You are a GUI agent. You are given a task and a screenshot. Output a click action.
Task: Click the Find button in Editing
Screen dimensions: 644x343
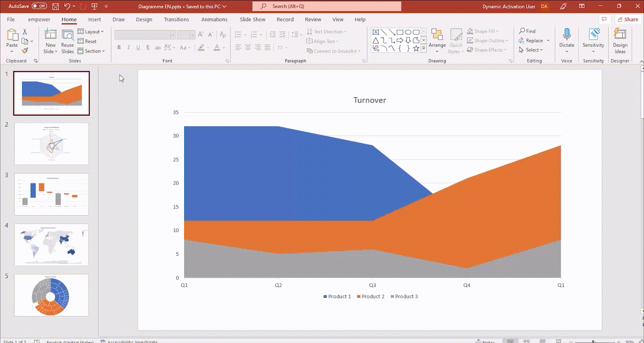527,31
